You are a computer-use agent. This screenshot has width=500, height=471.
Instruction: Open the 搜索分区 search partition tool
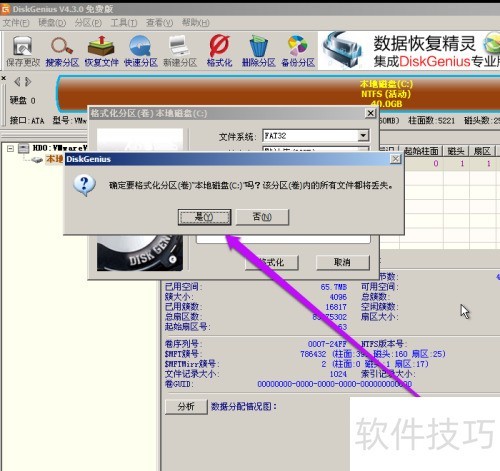pos(62,51)
